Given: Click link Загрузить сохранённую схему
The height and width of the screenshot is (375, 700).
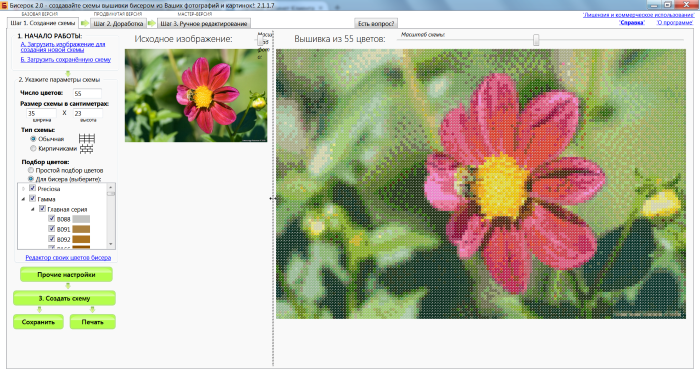Looking at the screenshot, I should tap(66, 59).
